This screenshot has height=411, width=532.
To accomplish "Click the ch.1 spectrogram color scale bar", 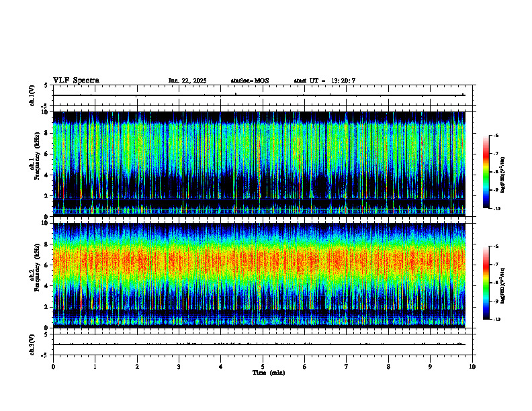I will pos(486,172).
